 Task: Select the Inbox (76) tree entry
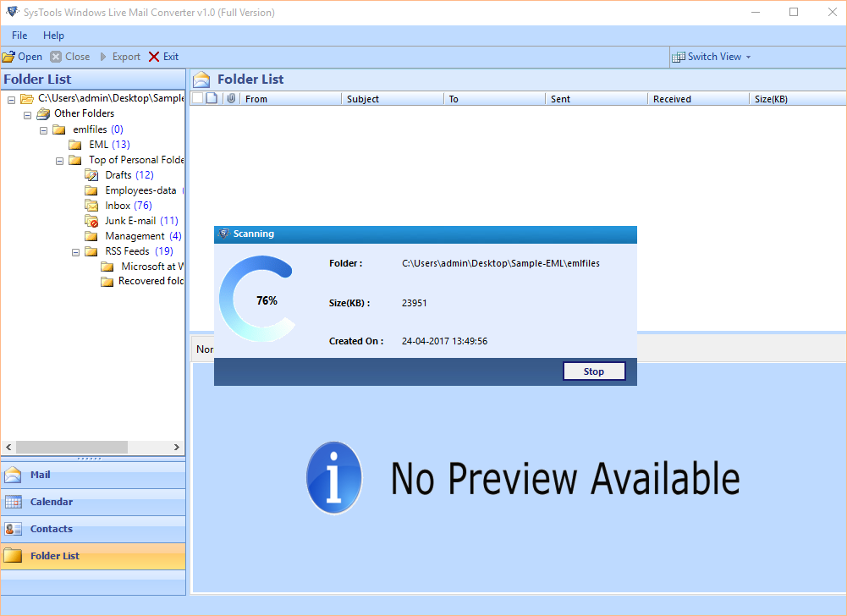[x=129, y=206]
